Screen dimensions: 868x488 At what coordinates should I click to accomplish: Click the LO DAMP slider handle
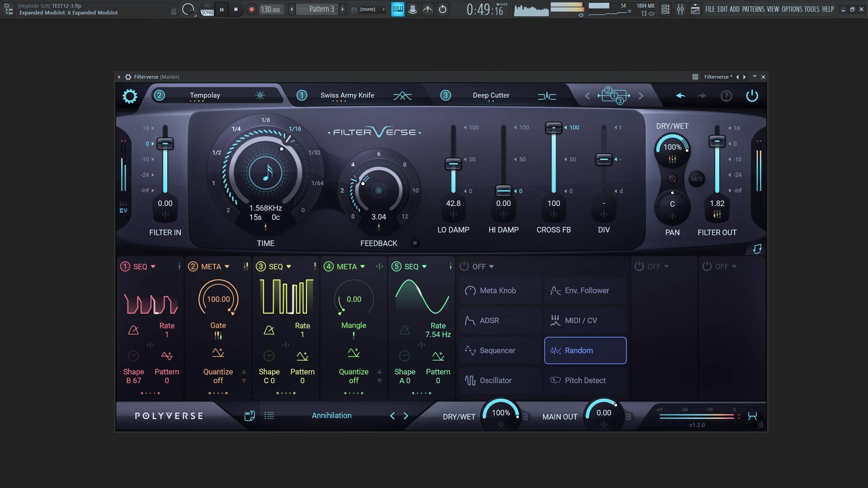[x=453, y=164]
